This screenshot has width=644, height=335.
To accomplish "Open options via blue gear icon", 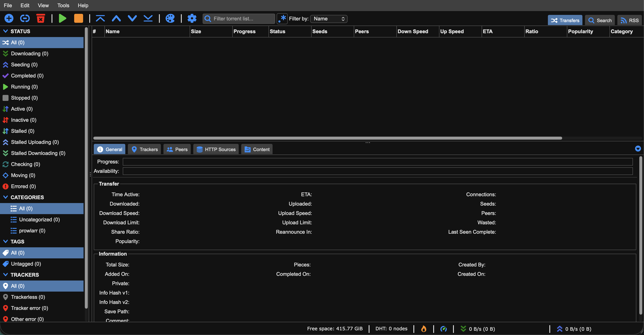I will pos(192,19).
